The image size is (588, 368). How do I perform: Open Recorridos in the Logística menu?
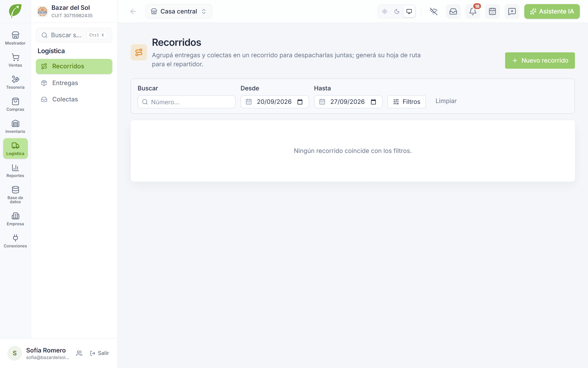[x=74, y=66]
